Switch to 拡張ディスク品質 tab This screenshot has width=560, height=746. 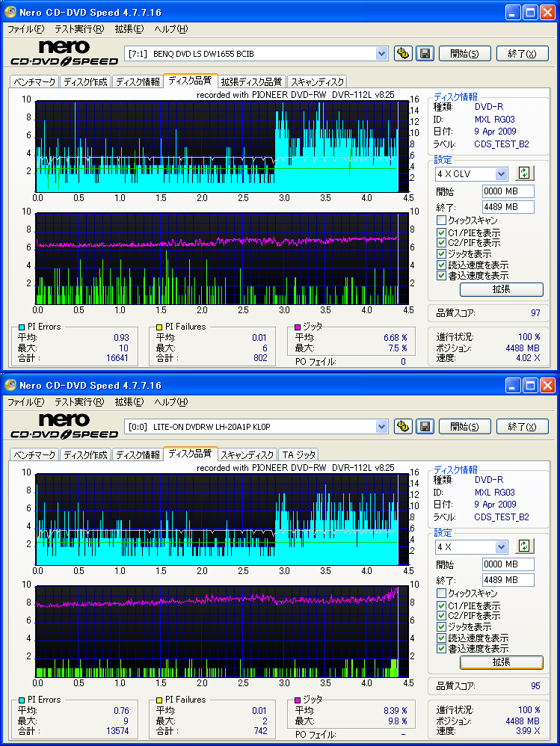[x=252, y=81]
